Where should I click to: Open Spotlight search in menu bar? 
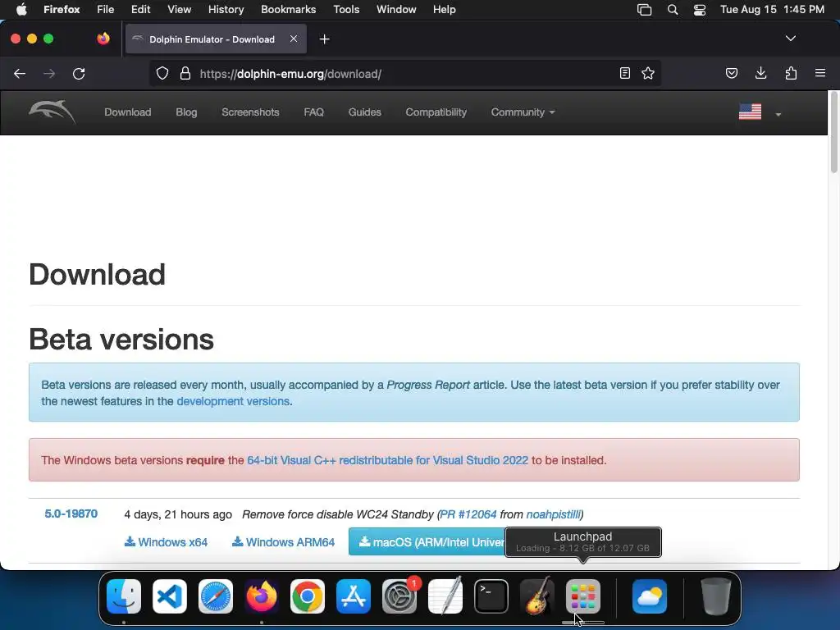[x=673, y=10]
